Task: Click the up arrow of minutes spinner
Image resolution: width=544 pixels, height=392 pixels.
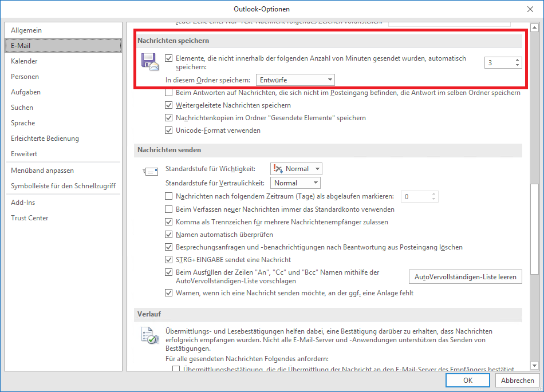Action: [517, 60]
